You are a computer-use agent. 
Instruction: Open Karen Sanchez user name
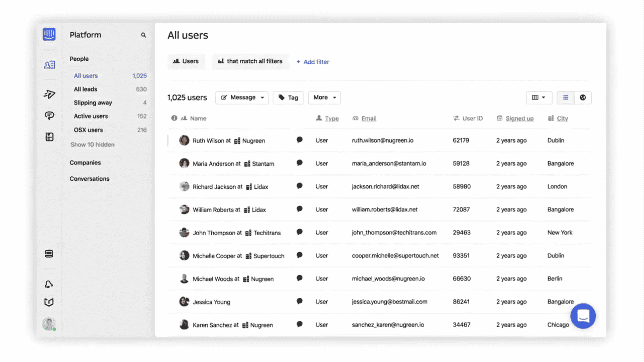[212, 325]
